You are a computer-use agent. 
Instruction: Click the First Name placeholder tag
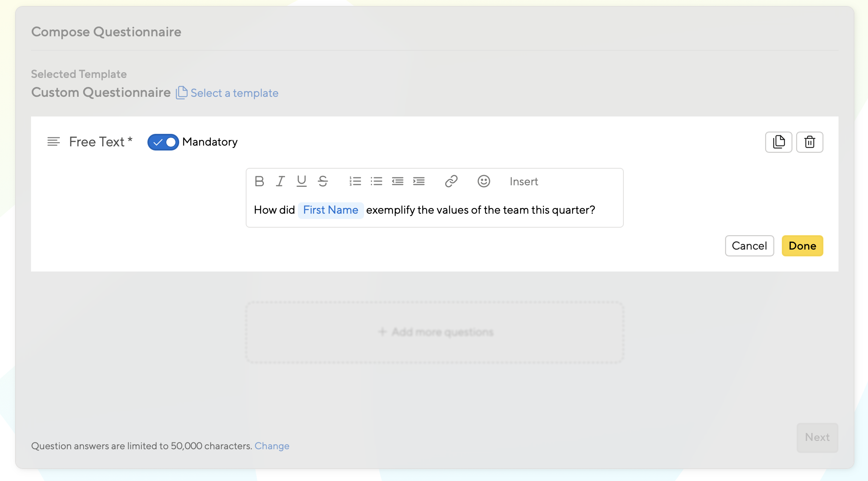pyautogui.click(x=330, y=210)
